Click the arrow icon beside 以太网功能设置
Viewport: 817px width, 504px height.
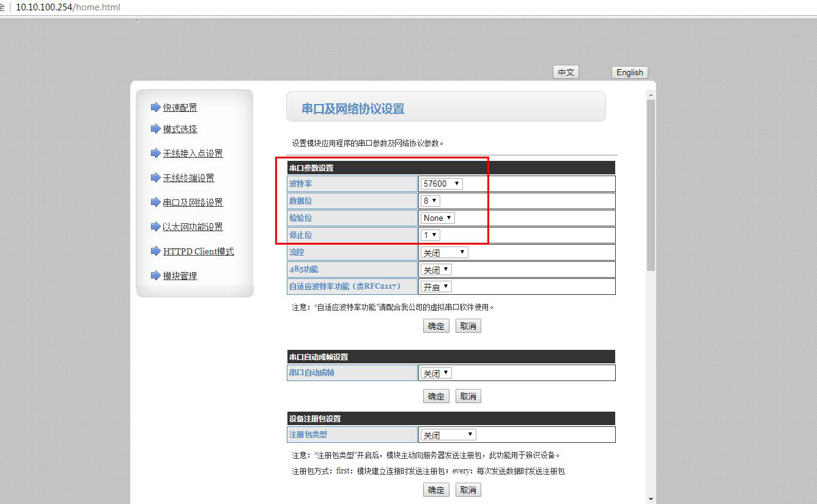[155, 227]
